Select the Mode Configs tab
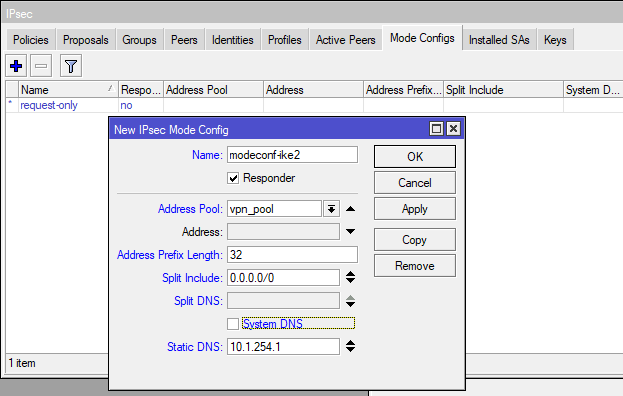The width and height of the screenshot is (623, 396). (422, 38)
